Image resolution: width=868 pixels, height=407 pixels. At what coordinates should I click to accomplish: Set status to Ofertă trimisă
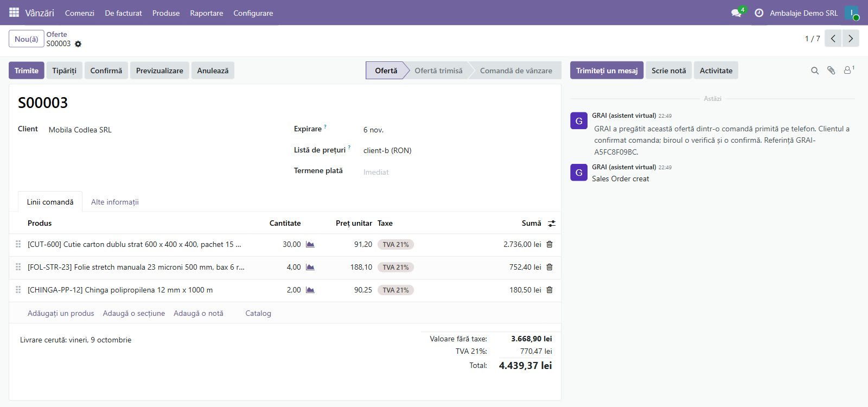(x=438, y=71)
